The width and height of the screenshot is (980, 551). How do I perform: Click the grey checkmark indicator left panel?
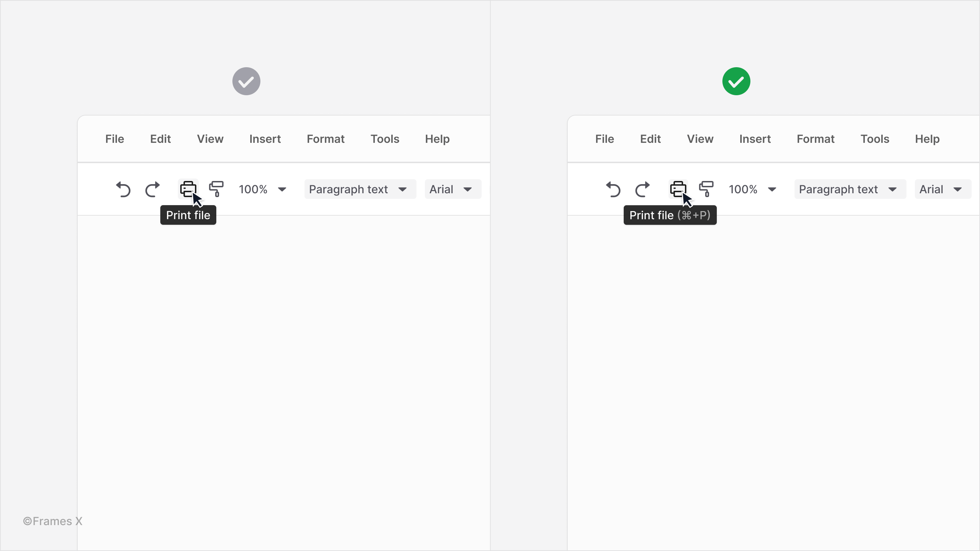point(246,81)
